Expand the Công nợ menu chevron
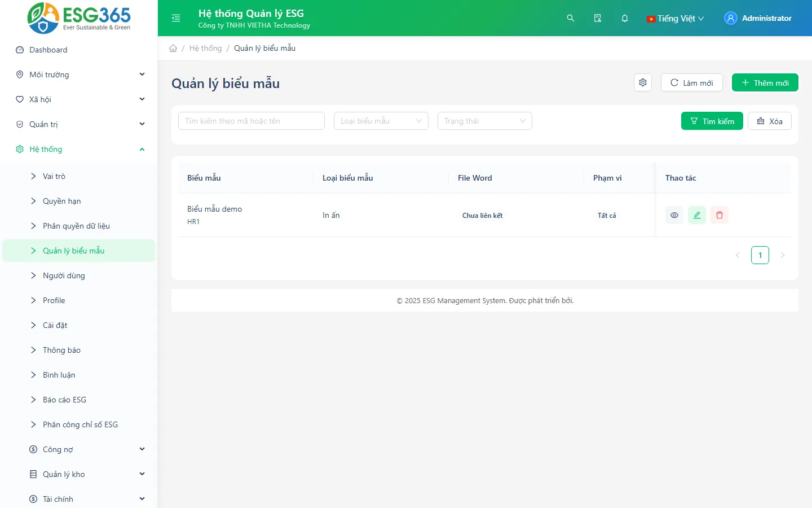The image size is (812, 508). (142, 449)
